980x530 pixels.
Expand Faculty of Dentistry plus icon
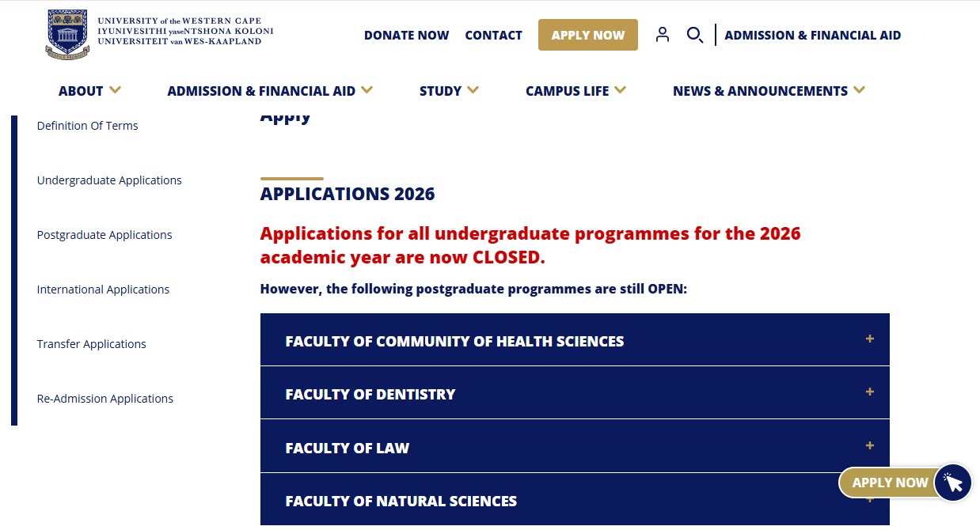tap(870, 392)
